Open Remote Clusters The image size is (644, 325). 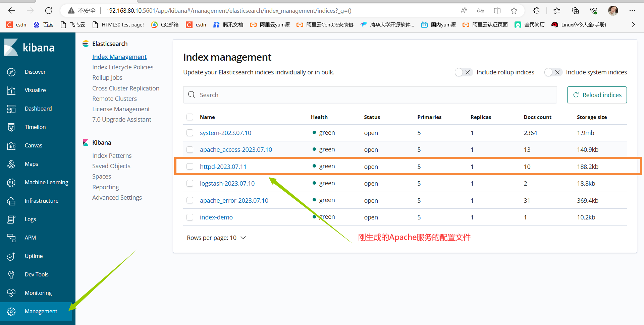114,99
